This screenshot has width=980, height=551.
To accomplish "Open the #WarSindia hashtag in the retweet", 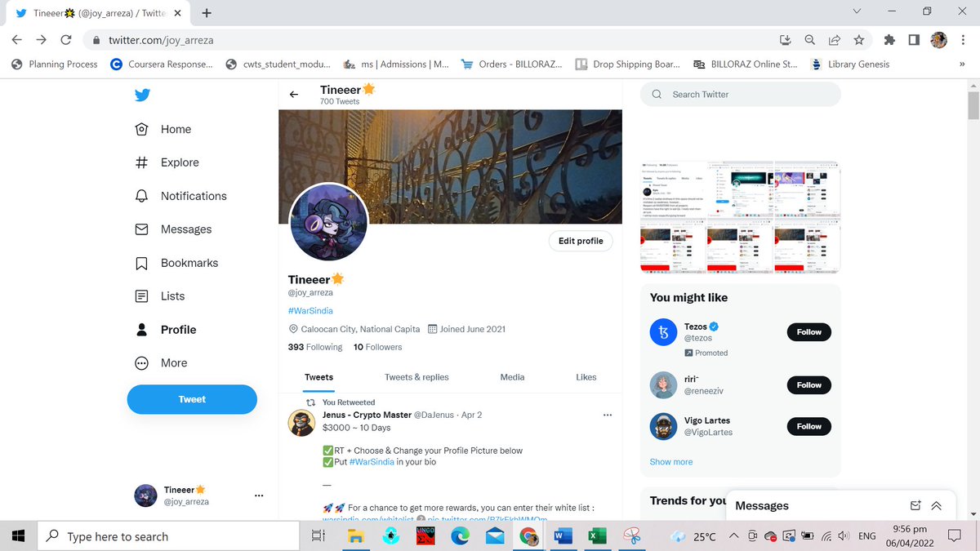I will click(372, 462).
